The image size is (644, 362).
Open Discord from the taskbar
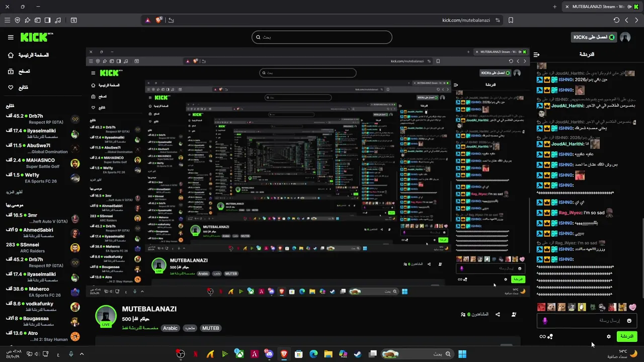coord(269,354)
